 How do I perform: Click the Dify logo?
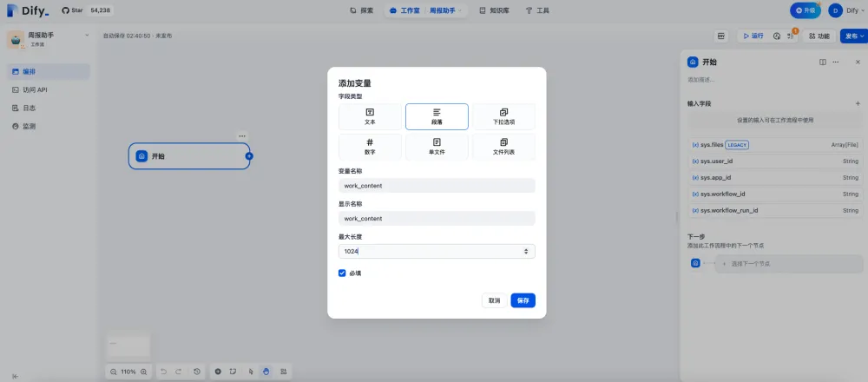pos(28,10)
